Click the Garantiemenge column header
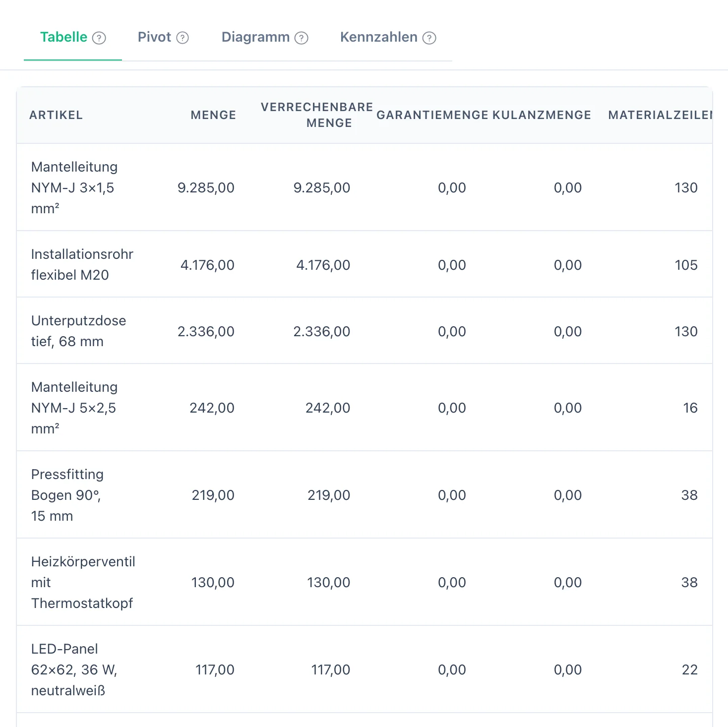The width and height of the screenshot is (728, 727). click(x=432, y=115)
